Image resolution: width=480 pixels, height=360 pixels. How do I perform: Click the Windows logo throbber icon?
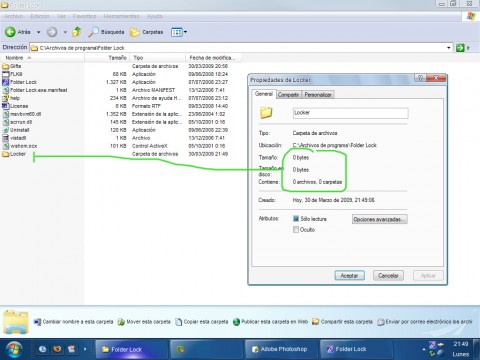pos(471,16)
